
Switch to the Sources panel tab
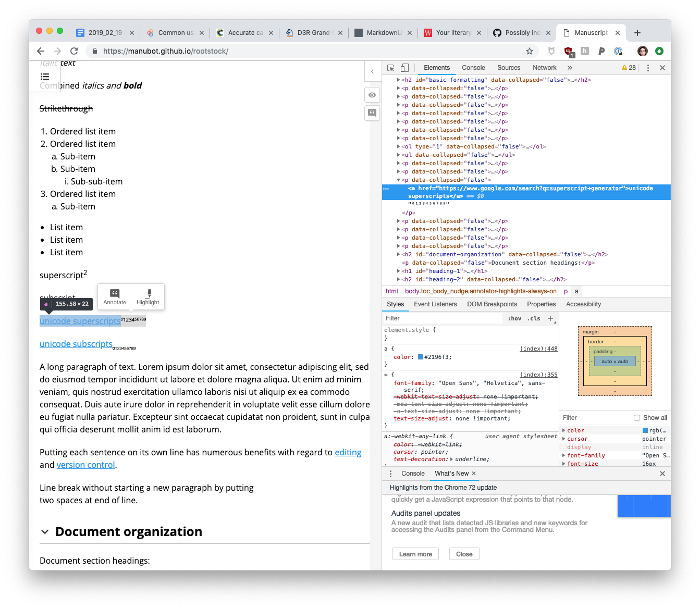[509, 68]
